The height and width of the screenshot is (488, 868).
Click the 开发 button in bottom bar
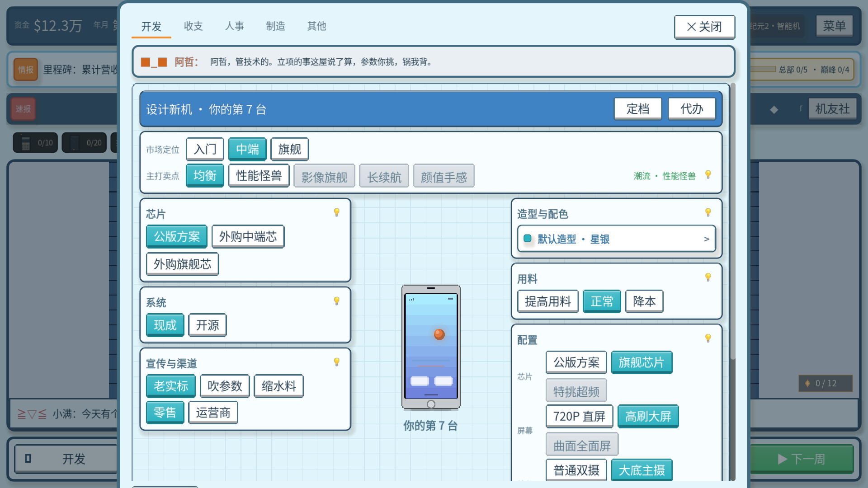(66, 459)
